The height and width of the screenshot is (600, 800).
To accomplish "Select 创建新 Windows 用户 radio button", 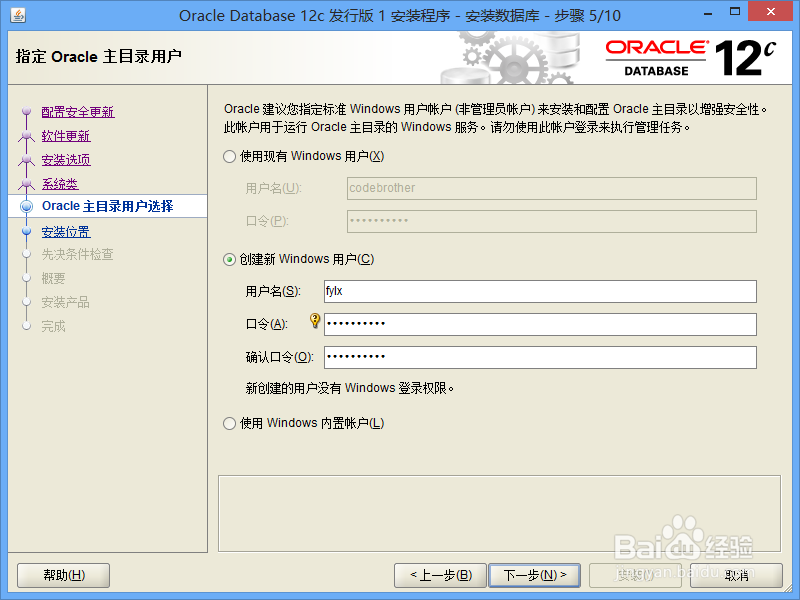I will 229,260.
